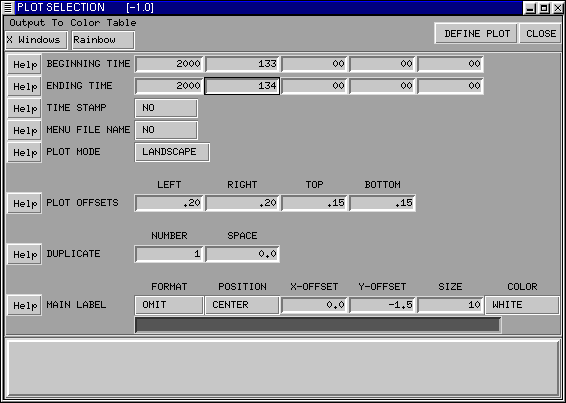Open Help for MENU FILE NAME
The height and width of the screenshot is (403, 566).
pyautogui.click(x=25, y=131)
